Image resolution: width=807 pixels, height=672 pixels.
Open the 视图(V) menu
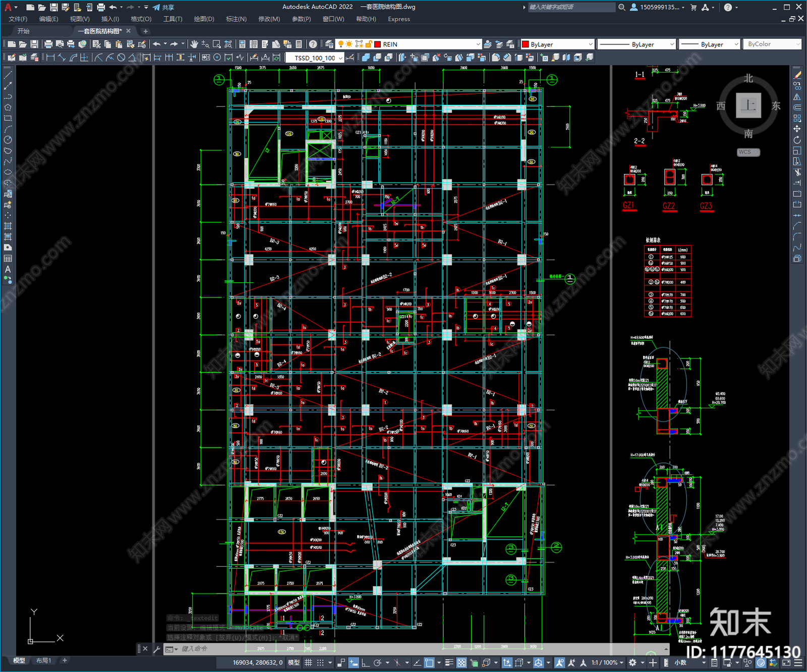80,19
